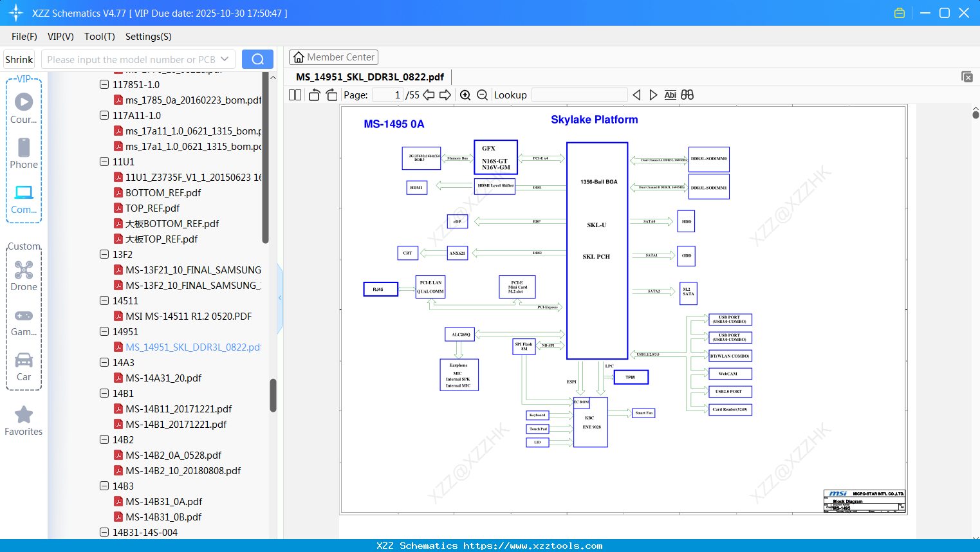This screenshot has height=552, width=980.
Task: Open the Game console category
Action: (24, 322)
